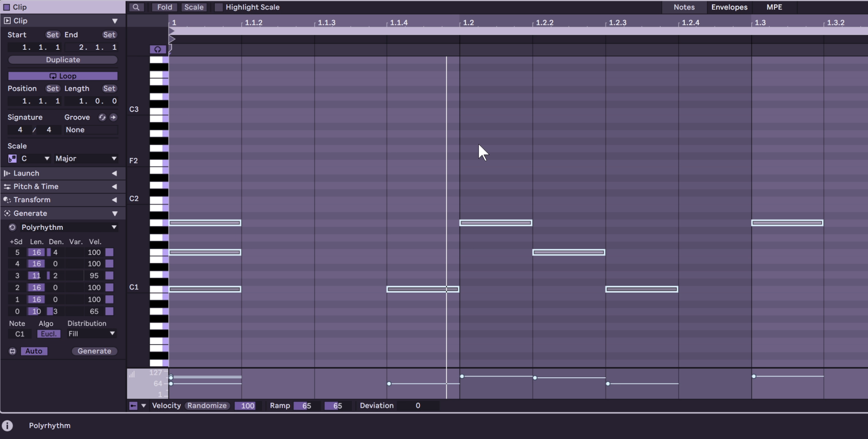
Task: Click the magnifier zoom icon
Action: coord(136,7)
